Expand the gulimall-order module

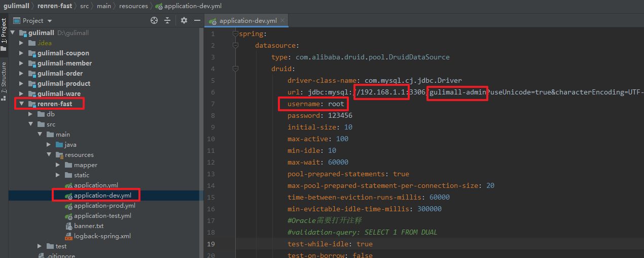(21, 73)
